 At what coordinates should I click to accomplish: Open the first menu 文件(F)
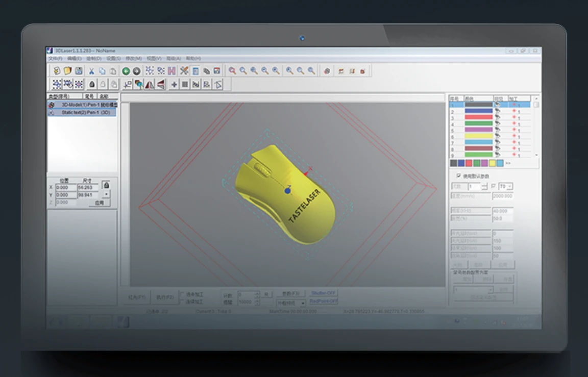[x=55, y=59]
